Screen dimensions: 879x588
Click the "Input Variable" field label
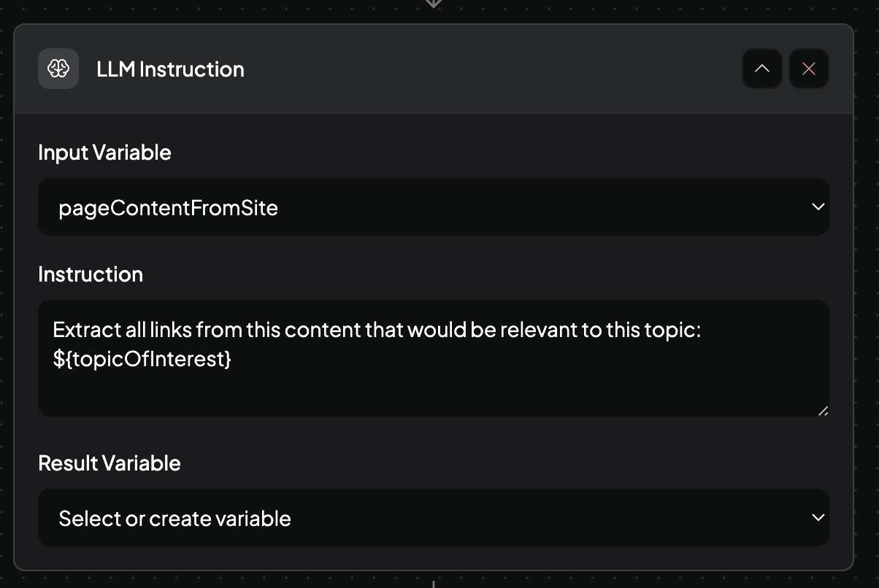click(x=104, y=152)
